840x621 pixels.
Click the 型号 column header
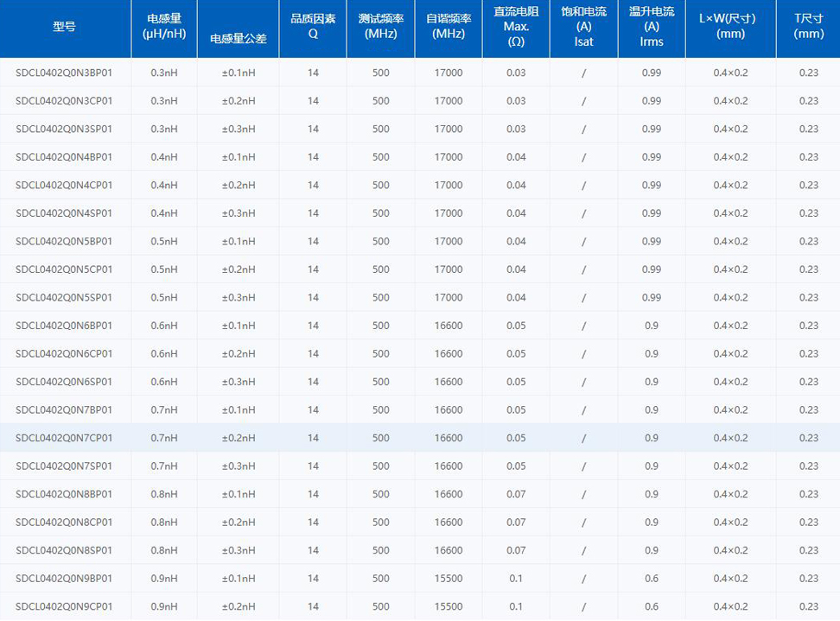[x=64, y=27]
